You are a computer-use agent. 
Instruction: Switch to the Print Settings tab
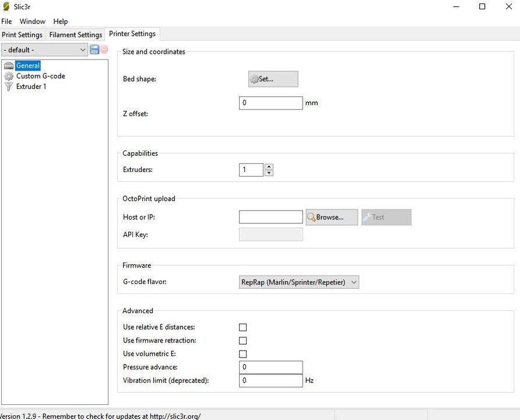(x=22, y=34)
